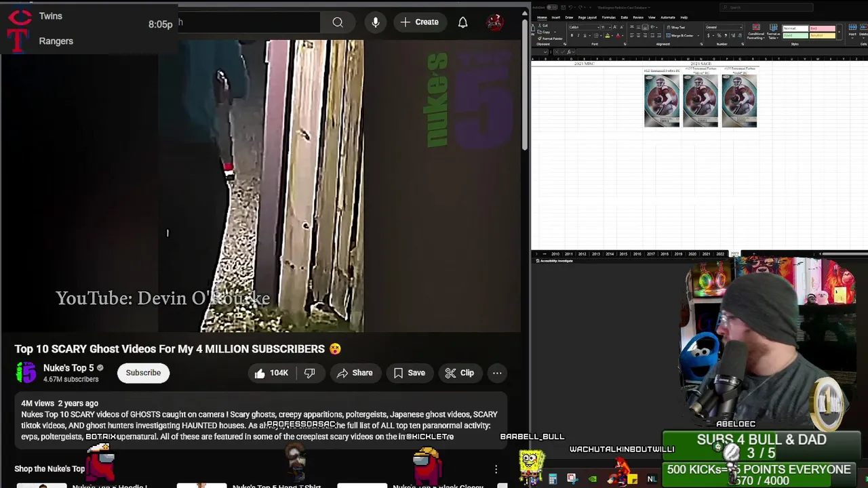Click Excel Cut command
The height and width of the screenshot is (488, 868).
pos(544,25)
